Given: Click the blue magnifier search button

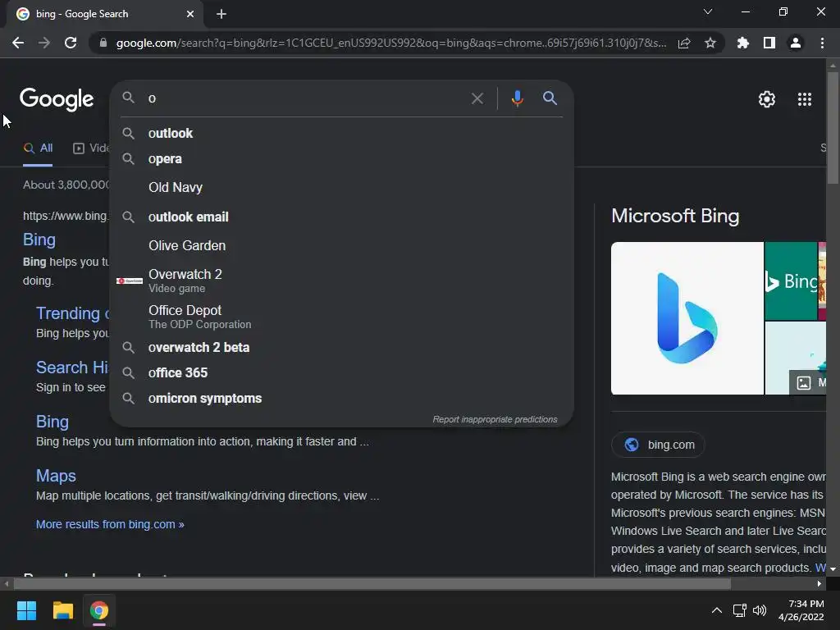Looking at the screenshot, I should (550, 98).
